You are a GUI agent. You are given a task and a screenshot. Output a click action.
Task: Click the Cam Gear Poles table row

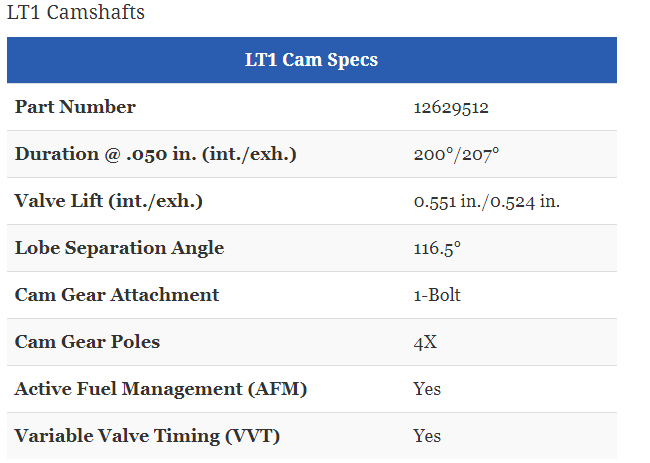pos(312,342)
